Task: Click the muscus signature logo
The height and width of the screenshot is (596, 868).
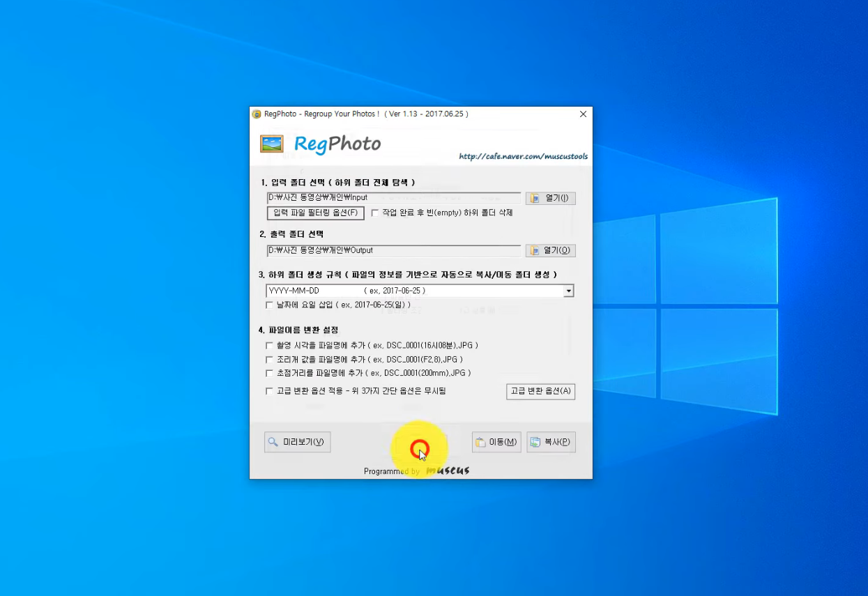Action: [448, 471]
